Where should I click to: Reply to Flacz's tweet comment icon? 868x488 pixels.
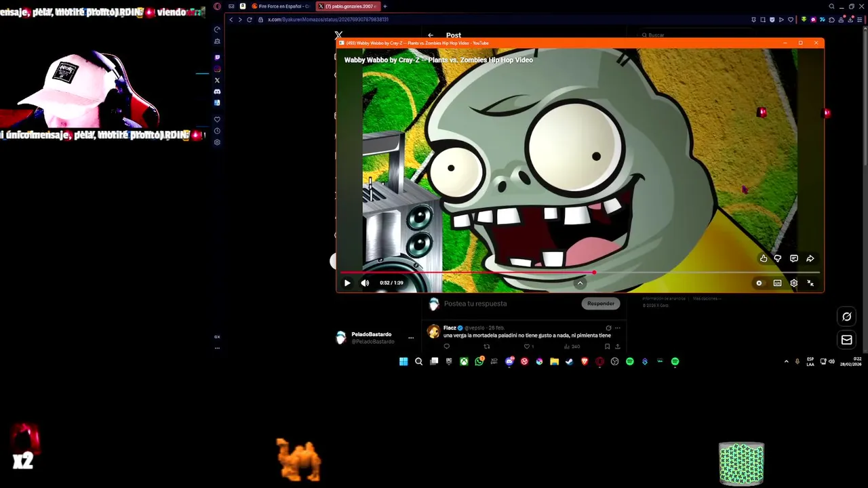click(446, 346)
